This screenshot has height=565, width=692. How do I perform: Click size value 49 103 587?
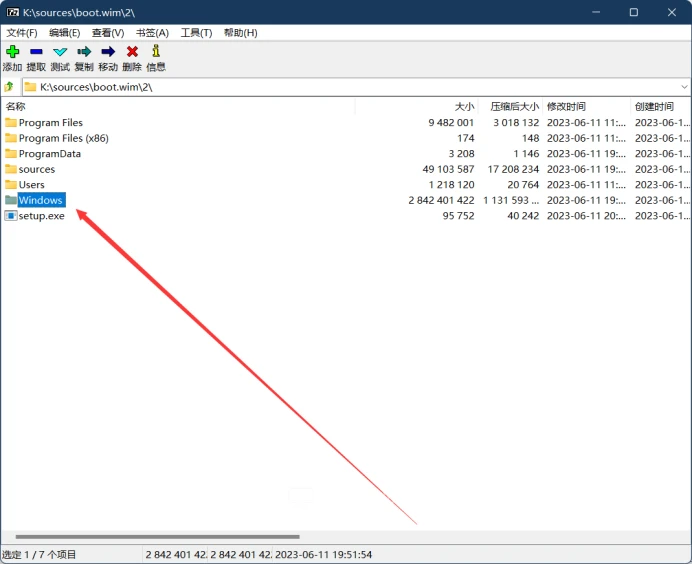448,169
